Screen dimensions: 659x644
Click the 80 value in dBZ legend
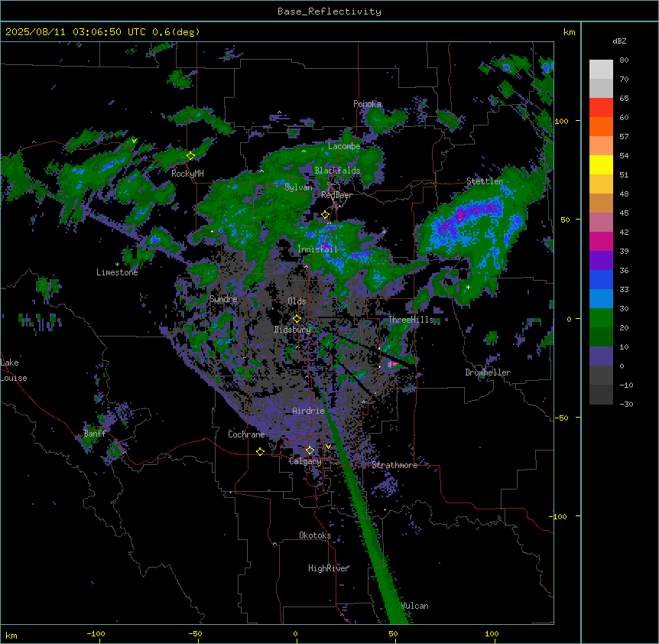pos(624,60)
